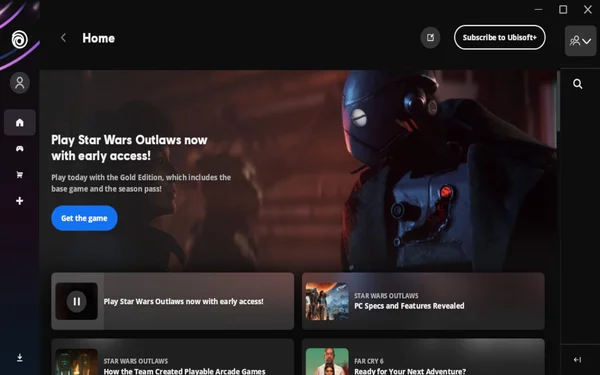The width and height of the screenshot is (600, 375).
Task: Collapse the right panel arrow icon
Action: [x=577, y=360]
